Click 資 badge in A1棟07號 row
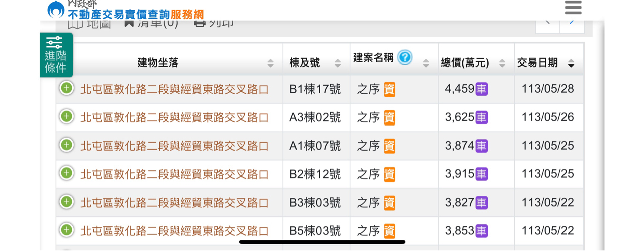This screenshot has height=251, width=644. pos(389,146)
